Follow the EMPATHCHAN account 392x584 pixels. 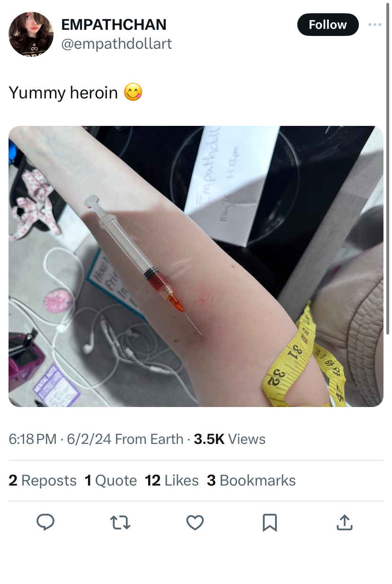point(328,25)
